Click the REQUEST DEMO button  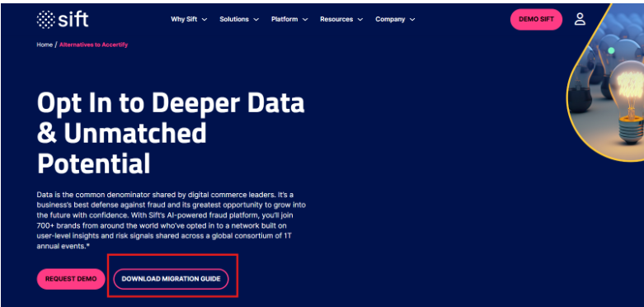click(x=71, y=279)
